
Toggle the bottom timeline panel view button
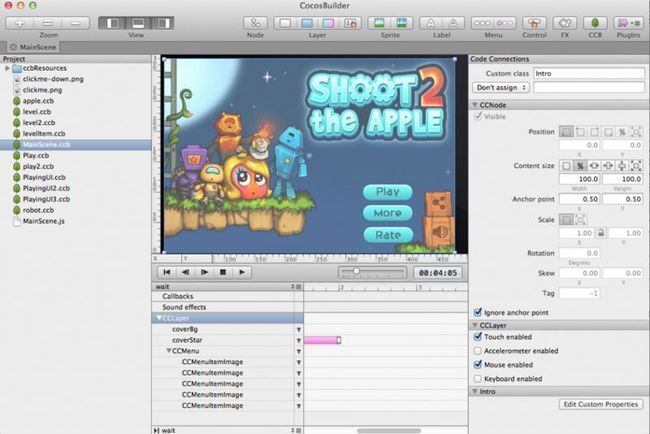point(138,23)
